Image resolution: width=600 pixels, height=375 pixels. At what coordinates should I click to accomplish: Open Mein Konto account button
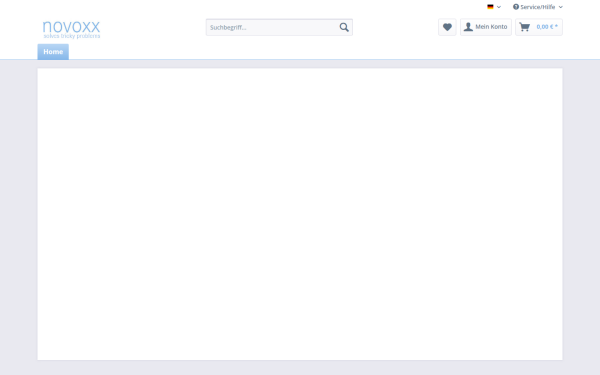tap(486, 27)
